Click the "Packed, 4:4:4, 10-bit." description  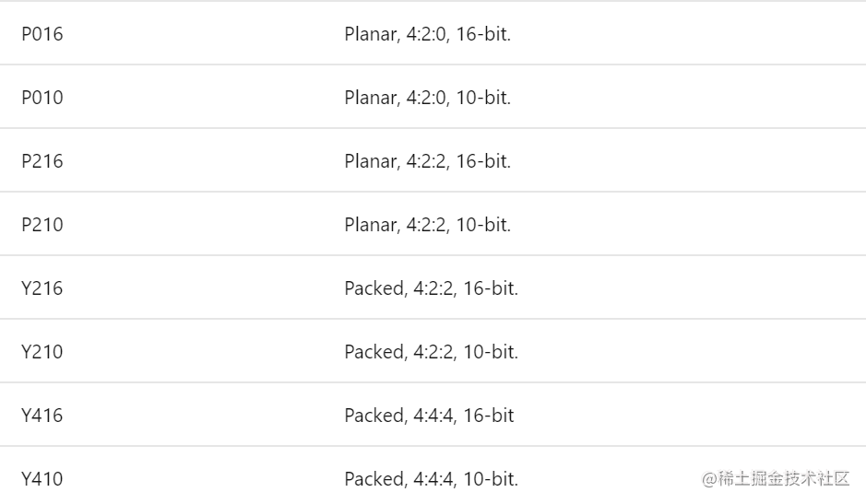tap(432, 479)
